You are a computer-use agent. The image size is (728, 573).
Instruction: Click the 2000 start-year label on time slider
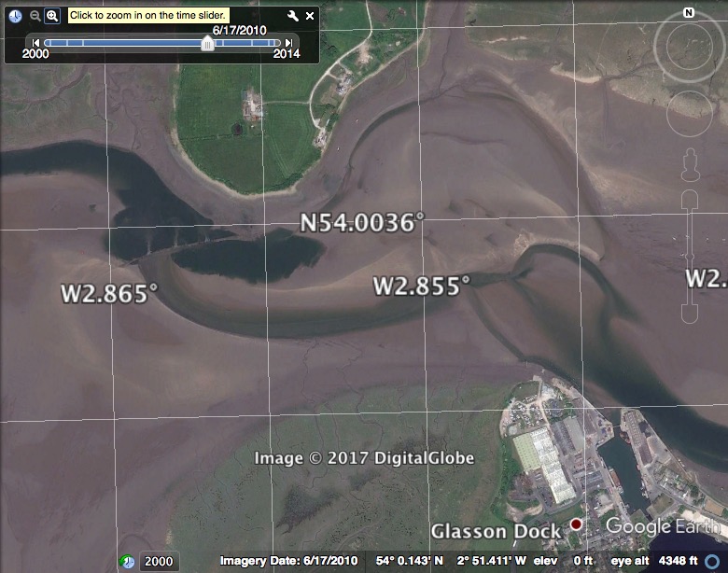coord(35,54)
